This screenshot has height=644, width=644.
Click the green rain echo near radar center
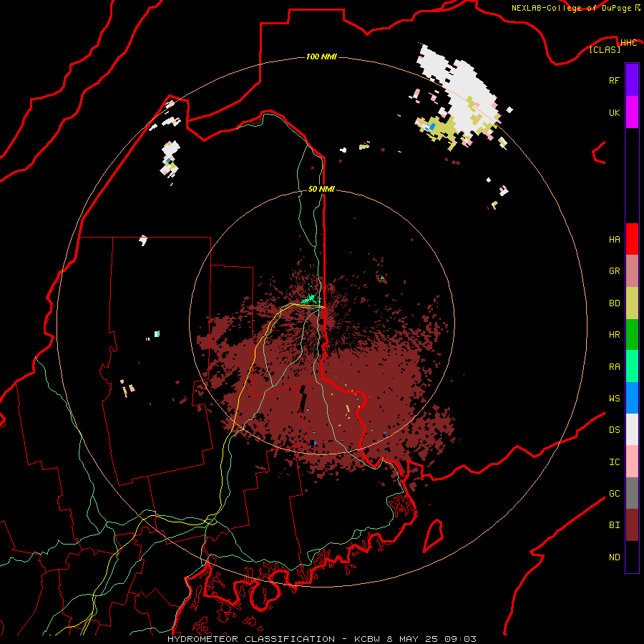tap(310, 298)
